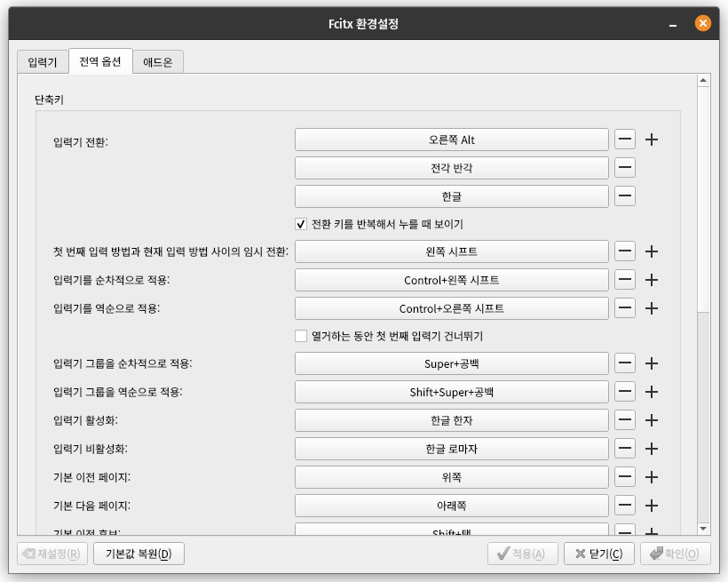Viewport: 728px width, 582px height.
Task: Open the 애드온 tab
Action: pos(158,62)
